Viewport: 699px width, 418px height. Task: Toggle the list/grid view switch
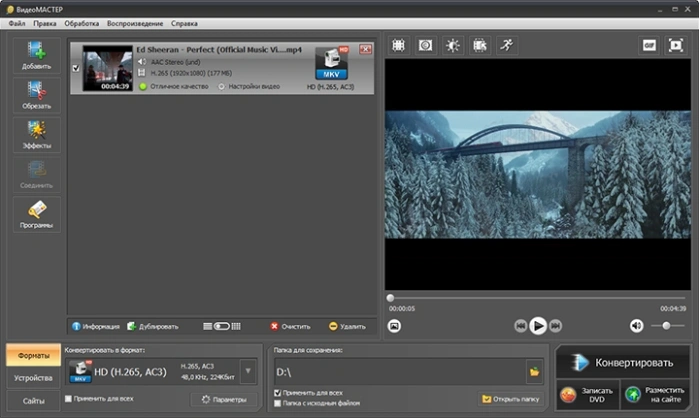click(222, 327)
